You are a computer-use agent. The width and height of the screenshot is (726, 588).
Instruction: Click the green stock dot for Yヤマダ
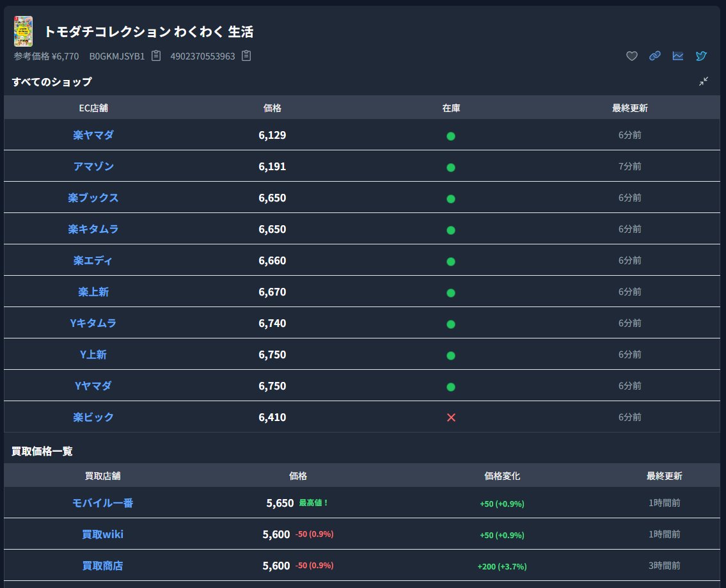(450, 387)
